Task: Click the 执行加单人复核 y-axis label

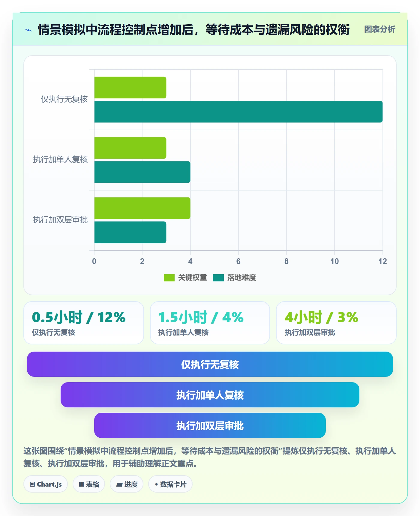Action: click(60, 160)
